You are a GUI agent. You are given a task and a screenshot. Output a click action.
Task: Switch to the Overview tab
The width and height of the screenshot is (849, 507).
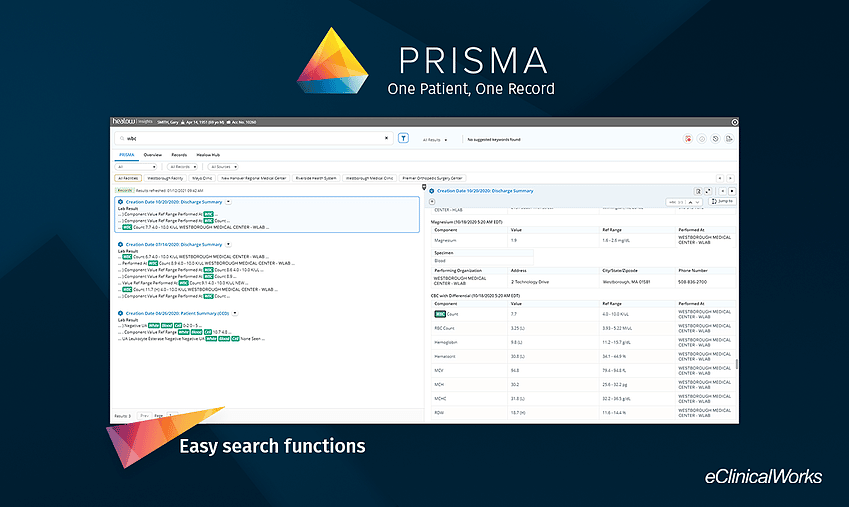tap(153, 155)
